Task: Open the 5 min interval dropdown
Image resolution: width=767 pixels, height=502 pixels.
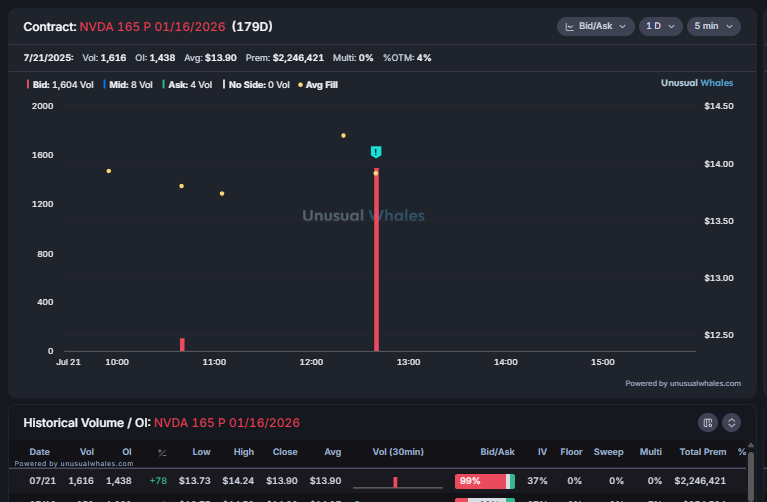Action: pyautogui.click(x=714, y=26)
